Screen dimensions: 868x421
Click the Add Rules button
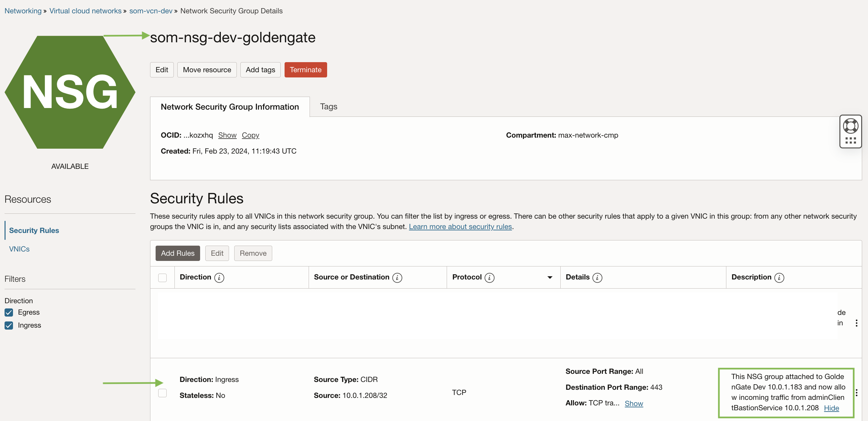[x=178, y=253]
